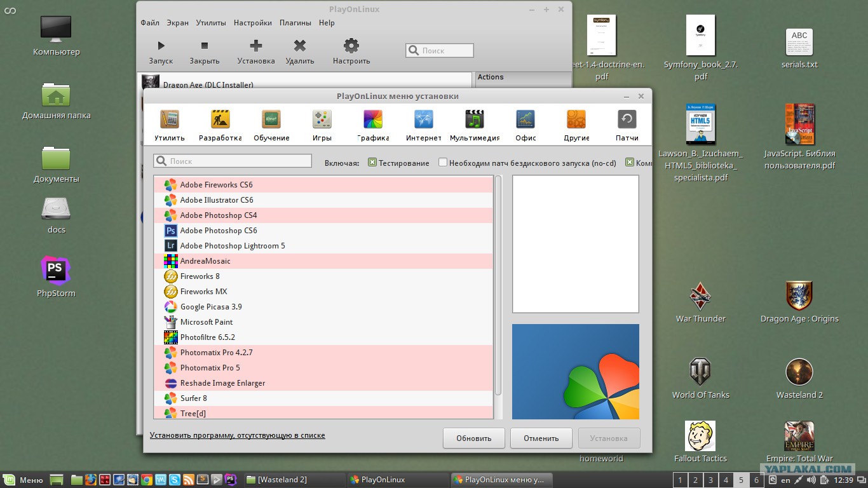This screenshot has width=868, height=488.
Task: Select the Обучение category icon
Action: coord(271,125)
